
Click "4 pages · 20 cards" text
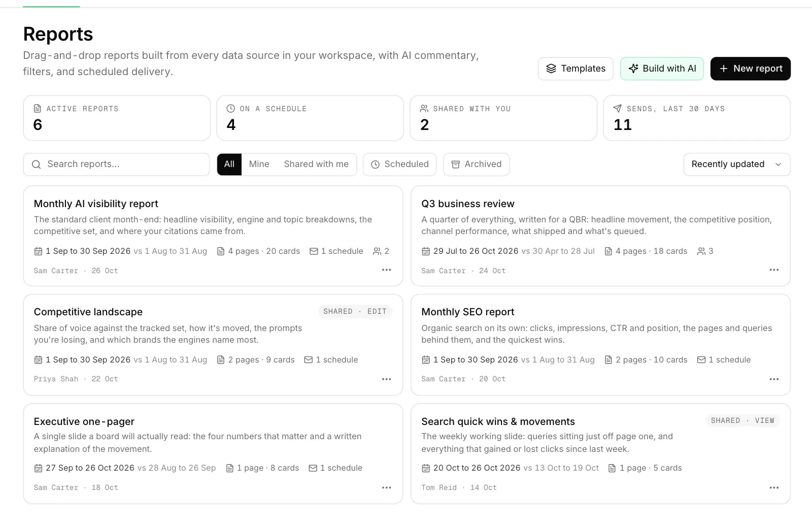point(264,251)
